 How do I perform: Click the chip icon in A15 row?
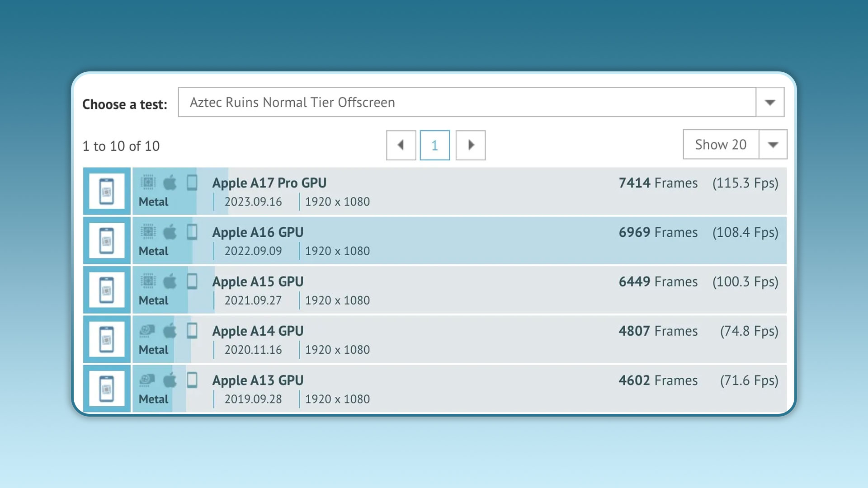coord(148,281)
